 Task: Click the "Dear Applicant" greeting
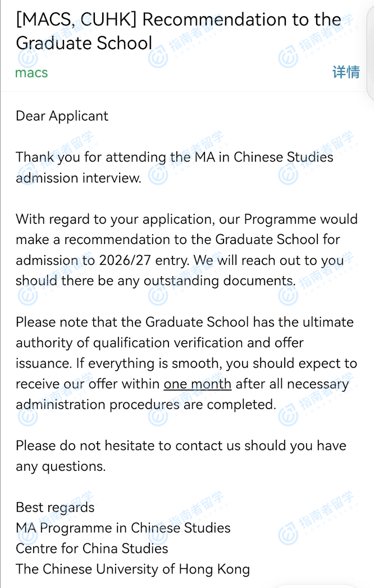point(62,116)
